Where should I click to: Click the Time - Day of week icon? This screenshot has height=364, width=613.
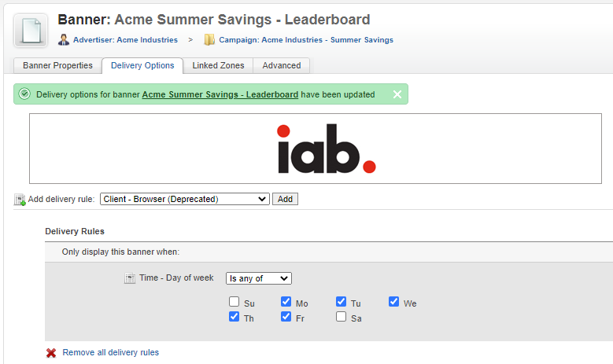pyautogui.click(x=130, y=278)
